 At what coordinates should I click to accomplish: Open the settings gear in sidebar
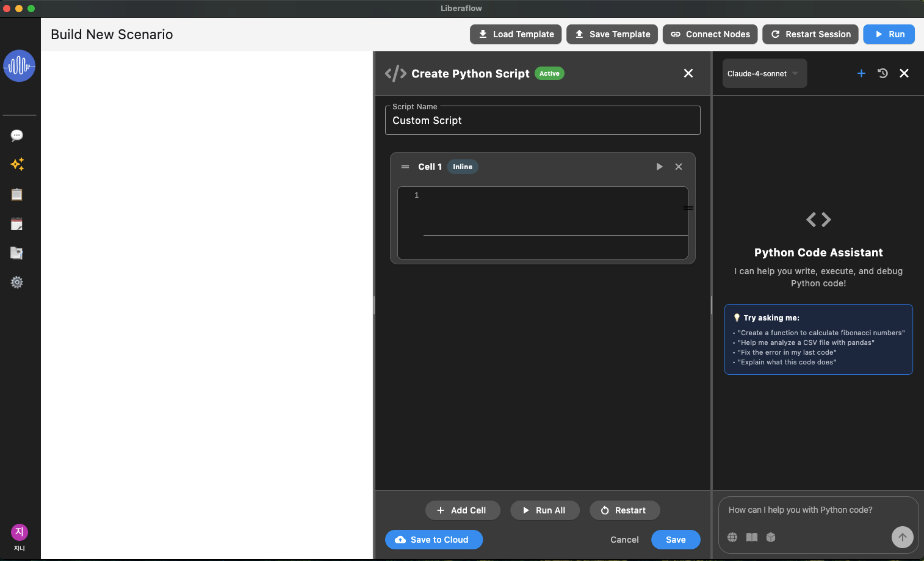[x=17, y=282]
